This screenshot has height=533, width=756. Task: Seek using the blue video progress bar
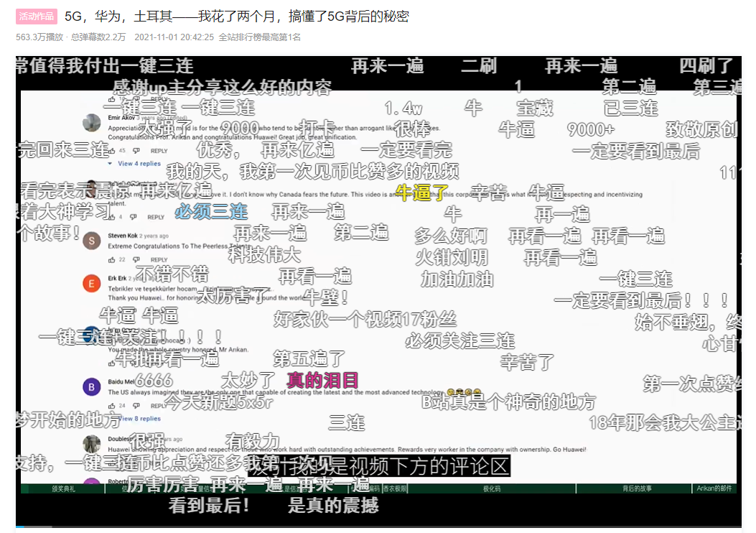(378, 527)
